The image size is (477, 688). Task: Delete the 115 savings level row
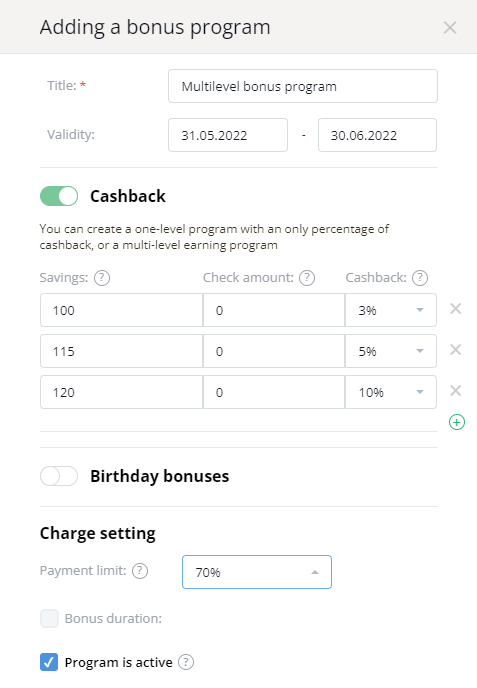pos(455,350)
